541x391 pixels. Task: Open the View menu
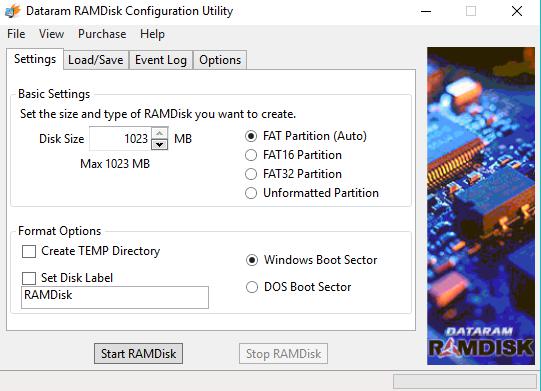tap(51, 34)
